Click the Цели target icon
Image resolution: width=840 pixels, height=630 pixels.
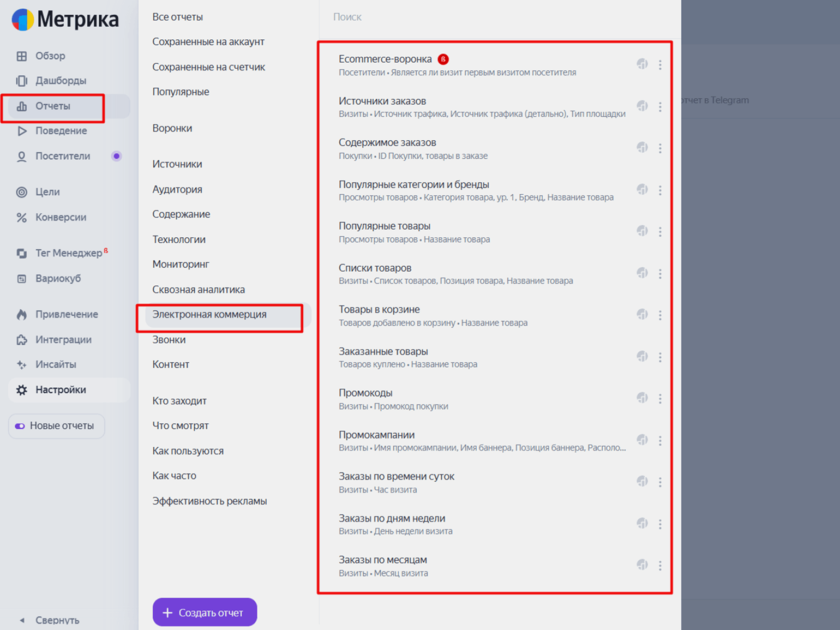(x=22, y=192)
